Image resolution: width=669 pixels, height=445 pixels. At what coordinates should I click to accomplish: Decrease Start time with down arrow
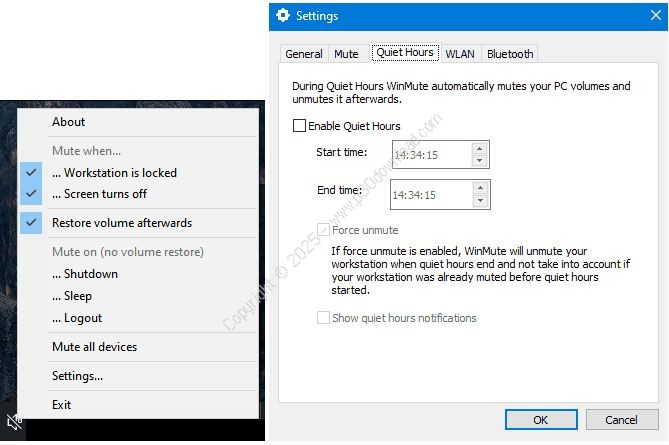click(x=479, y=160)
